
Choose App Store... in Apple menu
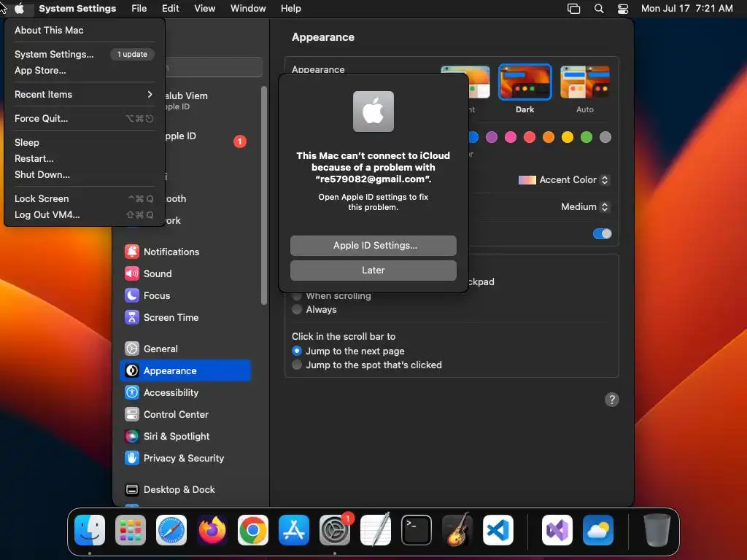pos(84,71)
